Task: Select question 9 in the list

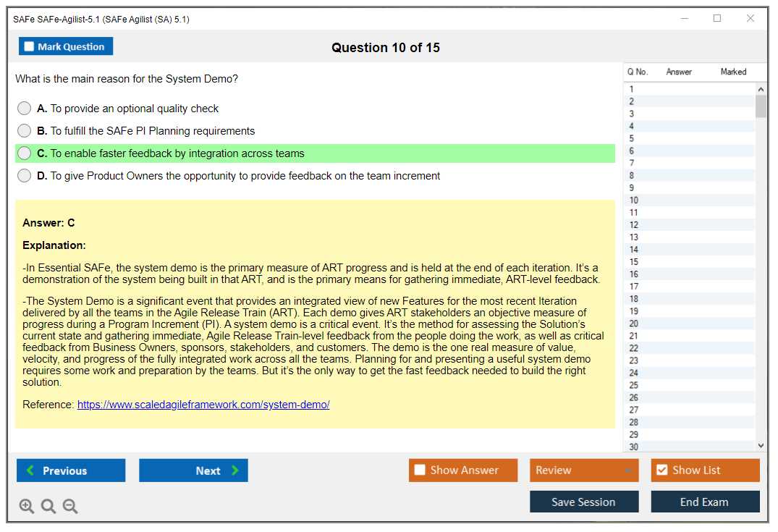Action: point(689,187)
